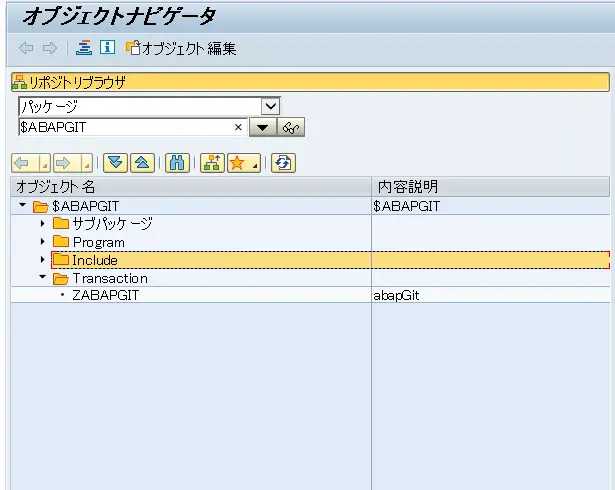Click the yellow next object arrow in tree toolbar
This screenshot has width=615, height=490.
(67, 163)
